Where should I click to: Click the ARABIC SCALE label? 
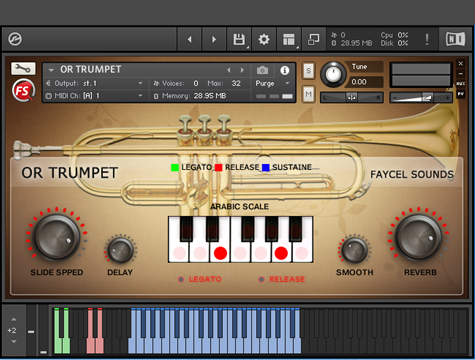[x=239, y=206]
